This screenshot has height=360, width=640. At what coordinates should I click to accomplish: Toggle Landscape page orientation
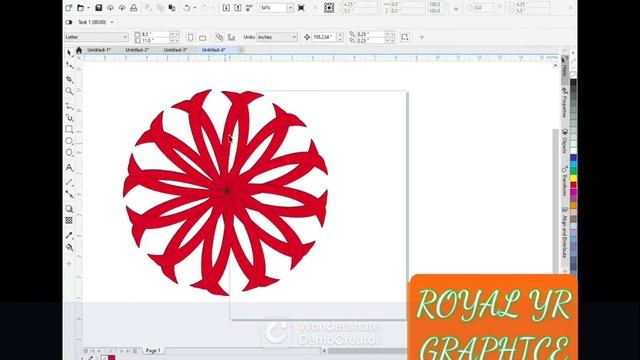[x=202, y=37]
